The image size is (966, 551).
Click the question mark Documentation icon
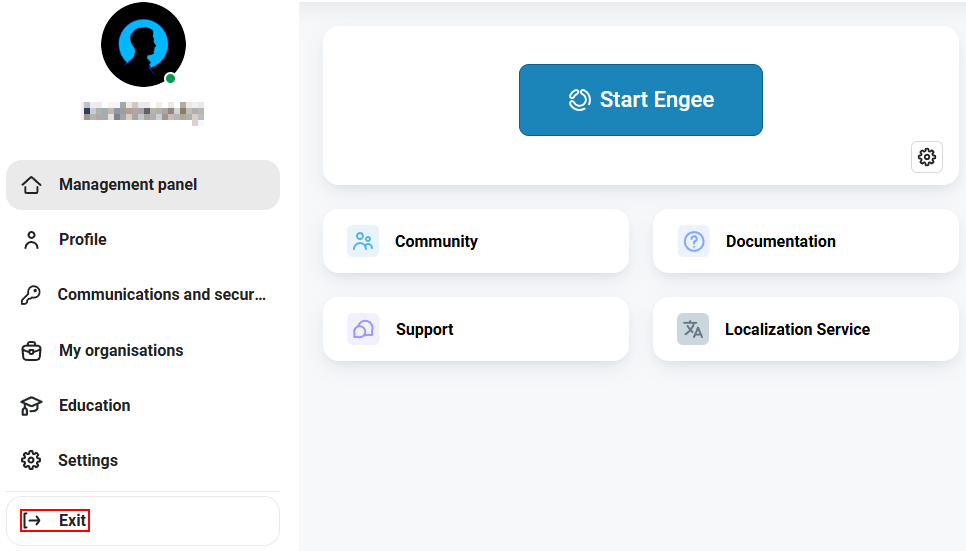coord(694,241)
